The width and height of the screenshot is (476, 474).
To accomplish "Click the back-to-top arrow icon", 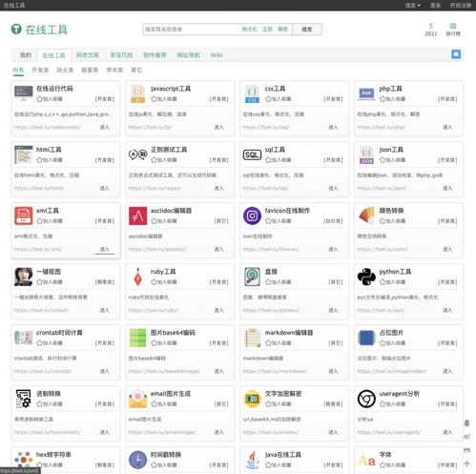I will pos(466,464).
